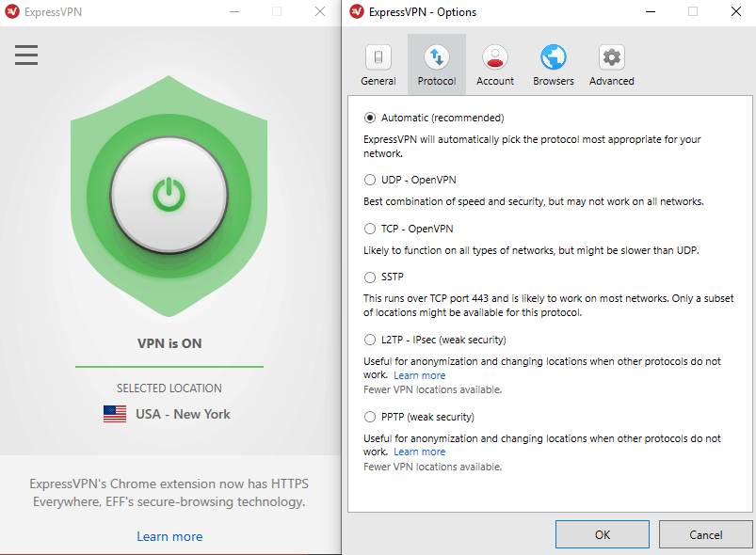Switch to the Browsers globe icon
Viewport: 756px width, 555px height.
(553, 57)
